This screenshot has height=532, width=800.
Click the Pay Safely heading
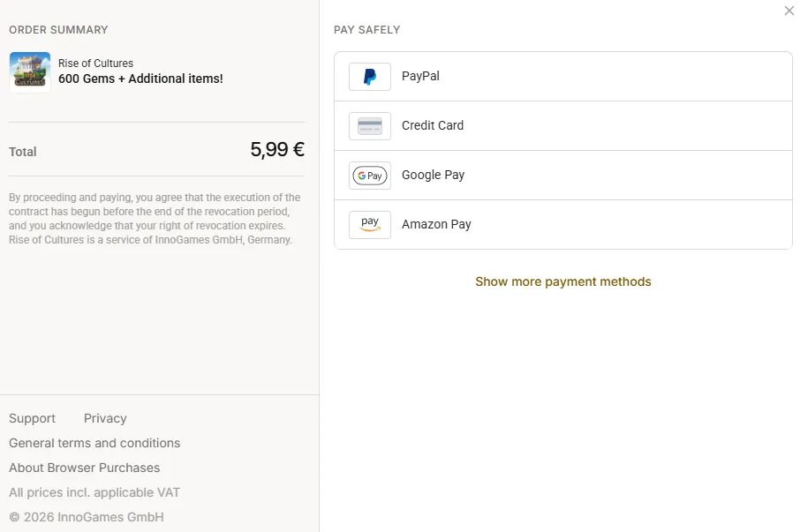(x=366, y=30)
